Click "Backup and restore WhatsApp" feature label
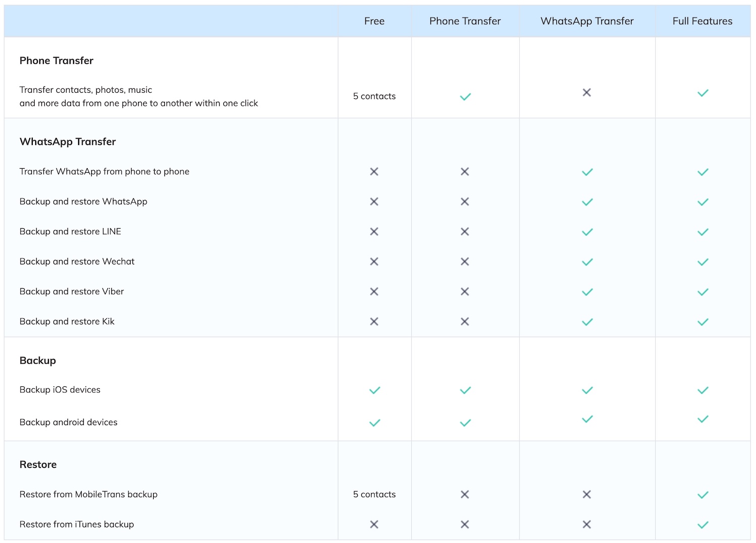756x543 pixels. point(83,202)
